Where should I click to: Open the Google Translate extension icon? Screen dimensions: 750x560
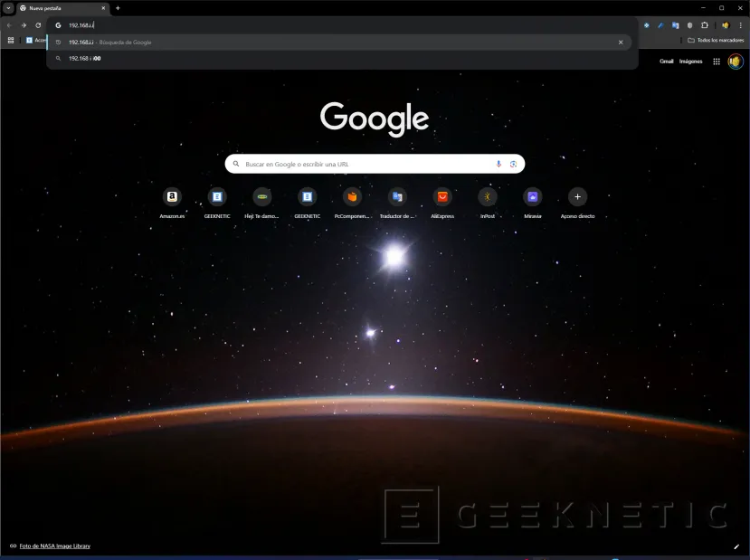(x=676, y=25)
